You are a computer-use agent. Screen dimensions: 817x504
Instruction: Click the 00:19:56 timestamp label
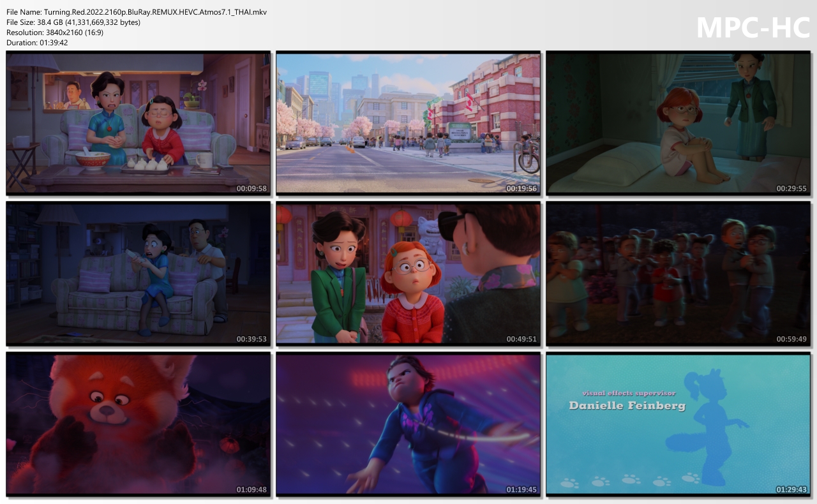[521, 189]
